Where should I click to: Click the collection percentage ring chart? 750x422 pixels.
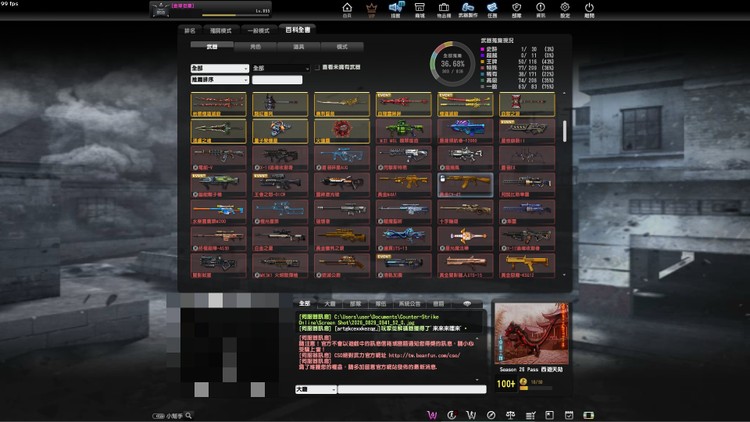click(452, 64)
